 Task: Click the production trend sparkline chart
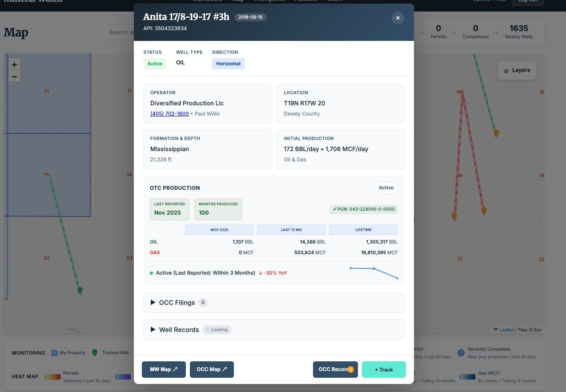click(373, 272)
